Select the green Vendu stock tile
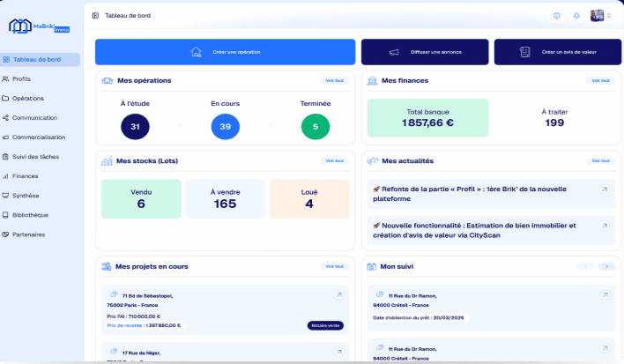The width and height of the screenshot is (624, 364). tap(141, 198)
